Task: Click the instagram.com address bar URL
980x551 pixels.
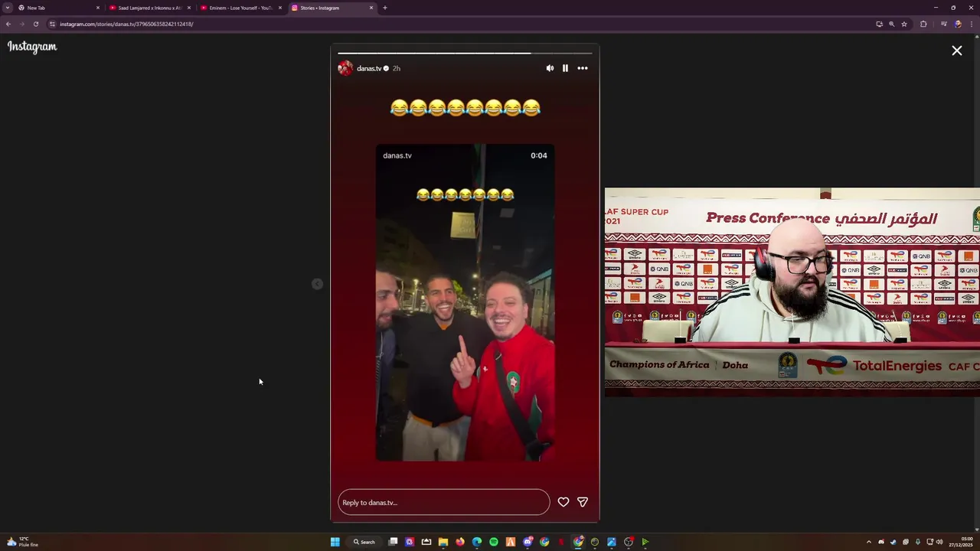Action: [x=126, y=24]
